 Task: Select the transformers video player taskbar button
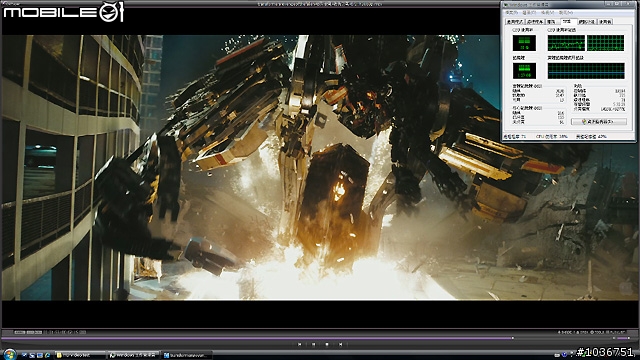[187, 356]
